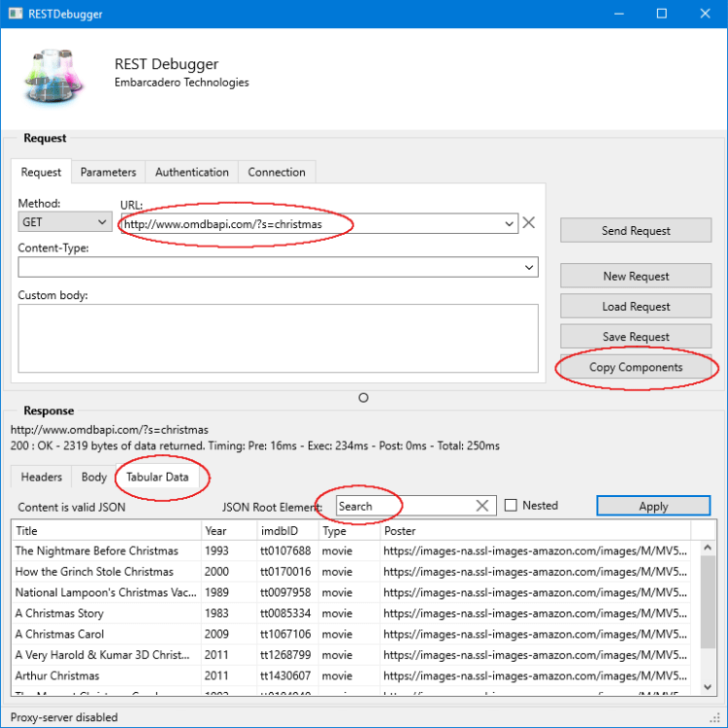Click the Copy Components button
The width and height of the screenshot is (728, 728).
(636, 367)
